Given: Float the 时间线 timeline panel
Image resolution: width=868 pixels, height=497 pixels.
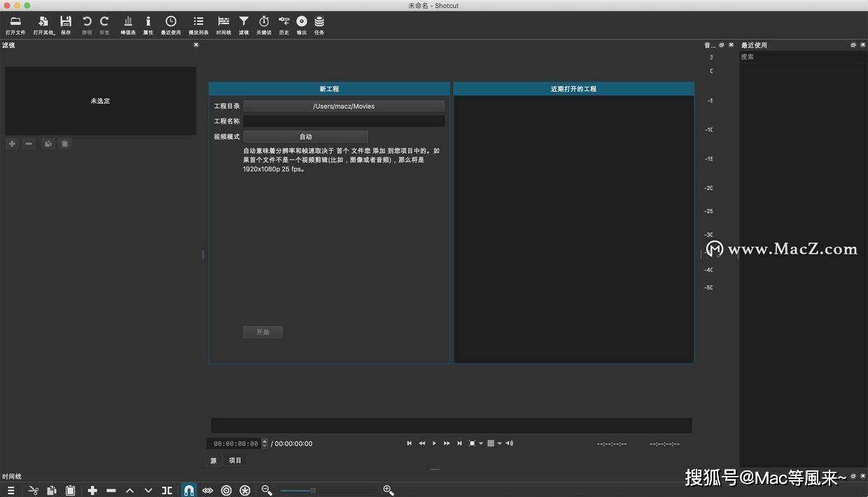Looking at the screenshot, I should [x=853, y=476].
